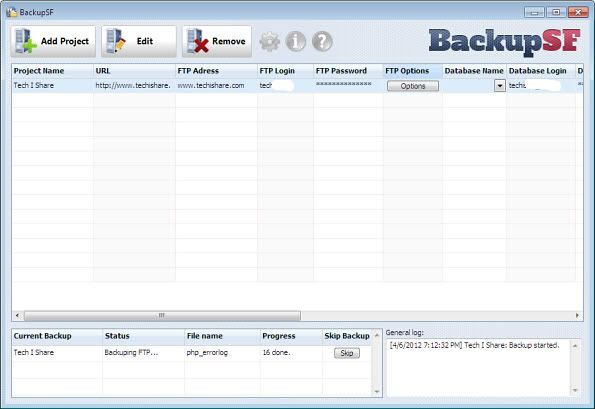The height and width of the screenshot is (409, 595).
Task: Click the Database Name column header
Action: pos(474,71)
